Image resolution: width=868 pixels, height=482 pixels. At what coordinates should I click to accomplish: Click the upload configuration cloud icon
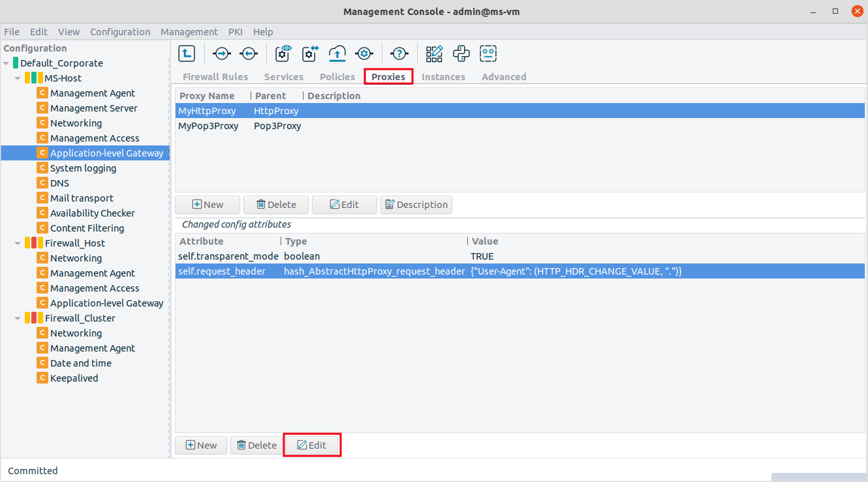(x=337, y=53)
